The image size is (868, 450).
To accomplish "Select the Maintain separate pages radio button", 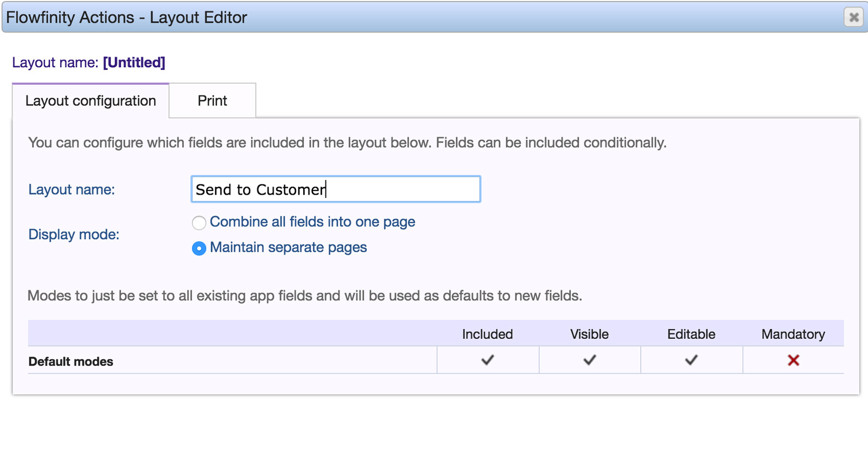I will [199, 248].
